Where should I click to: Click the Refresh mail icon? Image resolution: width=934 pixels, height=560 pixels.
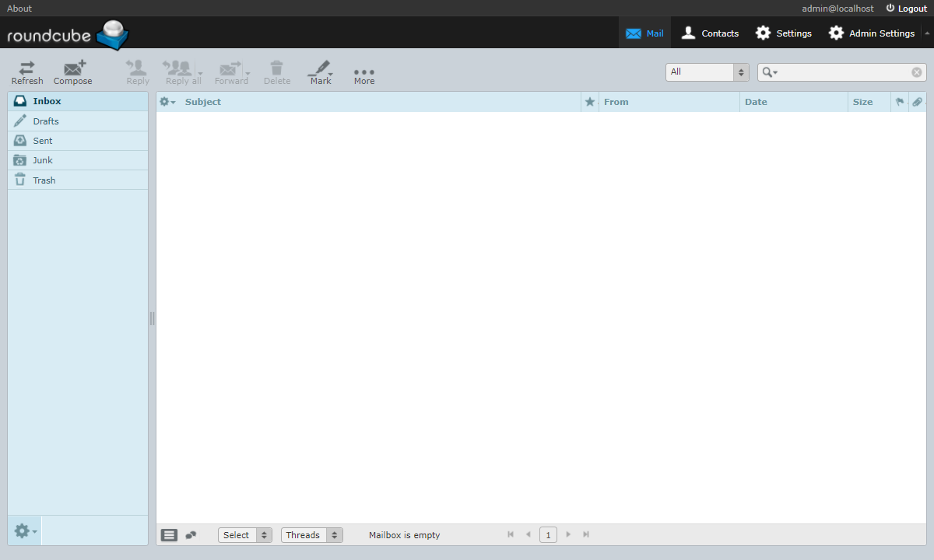pyautogui.click(x=27, y=72)
